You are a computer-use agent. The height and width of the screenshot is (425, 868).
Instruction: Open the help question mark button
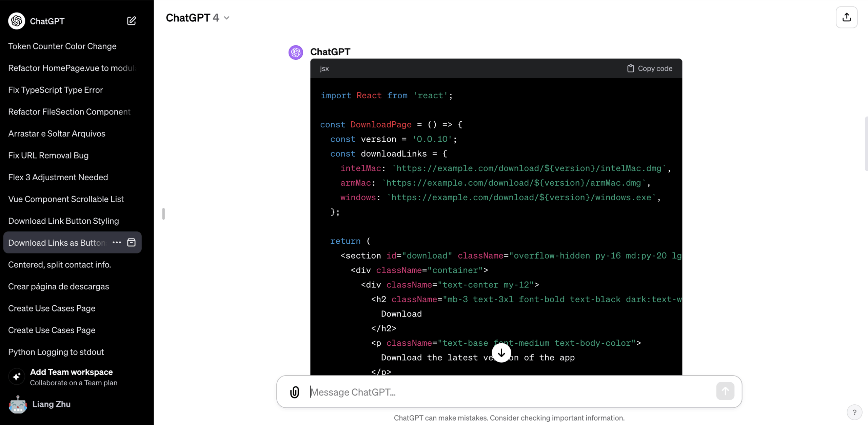pyautogui.click(x=854, y=412)
